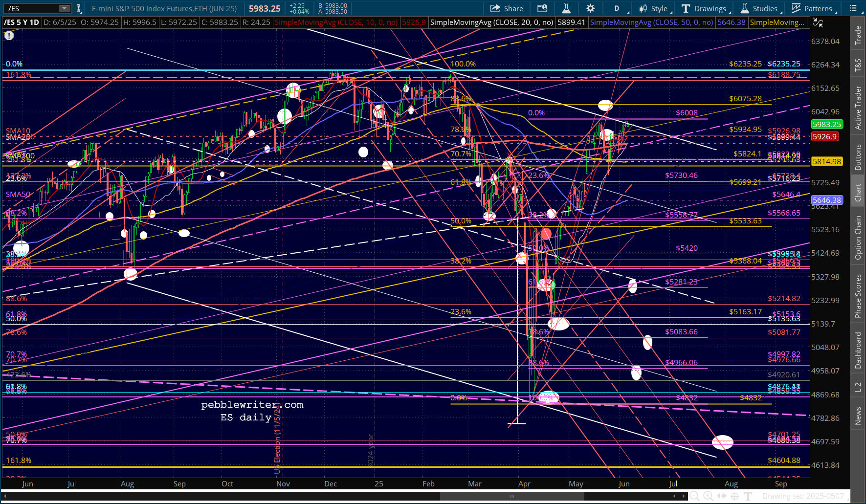Click the /ES 5 Y 1D chart label
This screenshot has height=504, width=866.
pos(22,22)
